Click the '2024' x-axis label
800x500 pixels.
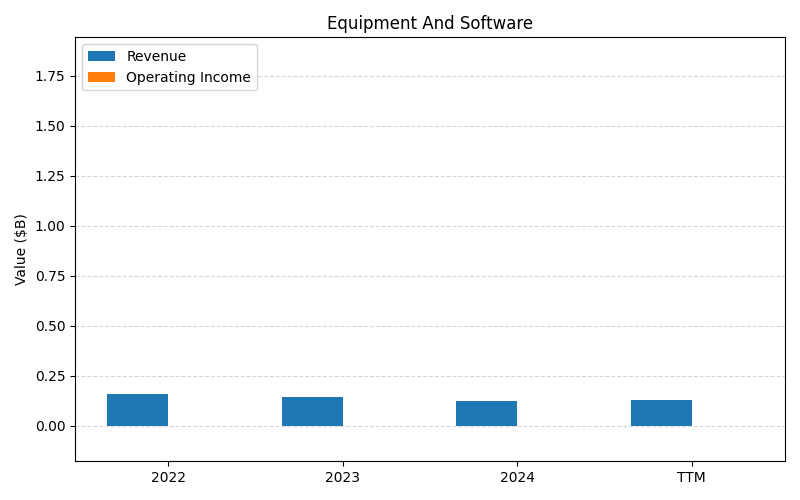[517, 478]
